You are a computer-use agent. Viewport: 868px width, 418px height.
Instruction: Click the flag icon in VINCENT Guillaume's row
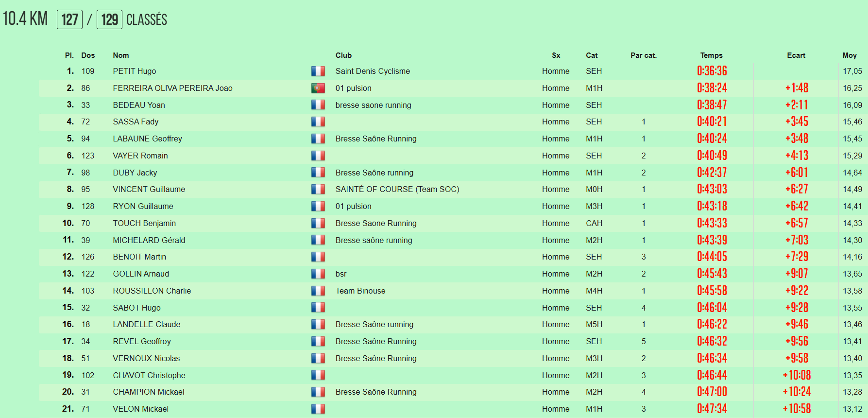318,189
